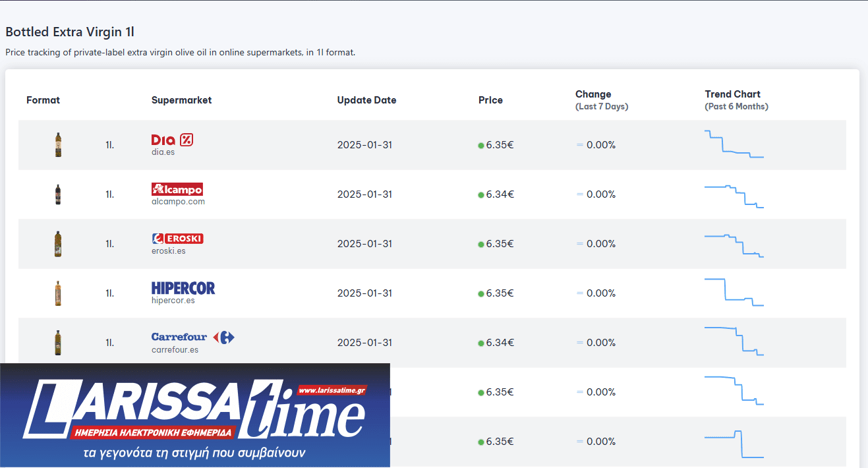Screen dimensions: 868x468
Task: Click the Price column header
Action: 490,100
